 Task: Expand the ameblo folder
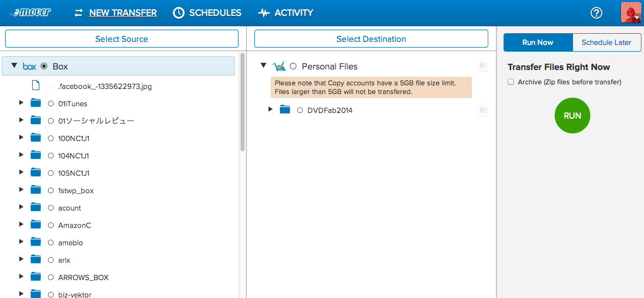tap(21, 242)
